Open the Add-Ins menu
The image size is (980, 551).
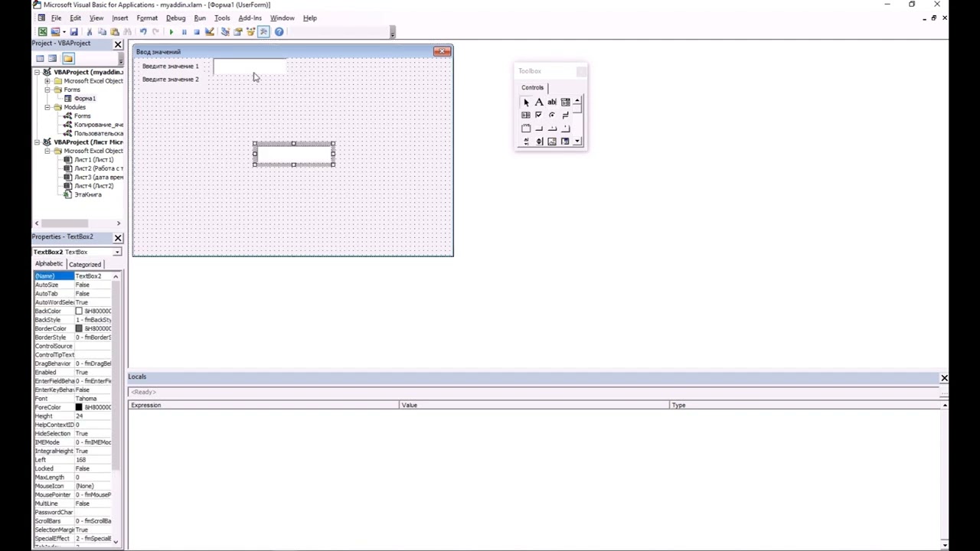pos(250,18)
